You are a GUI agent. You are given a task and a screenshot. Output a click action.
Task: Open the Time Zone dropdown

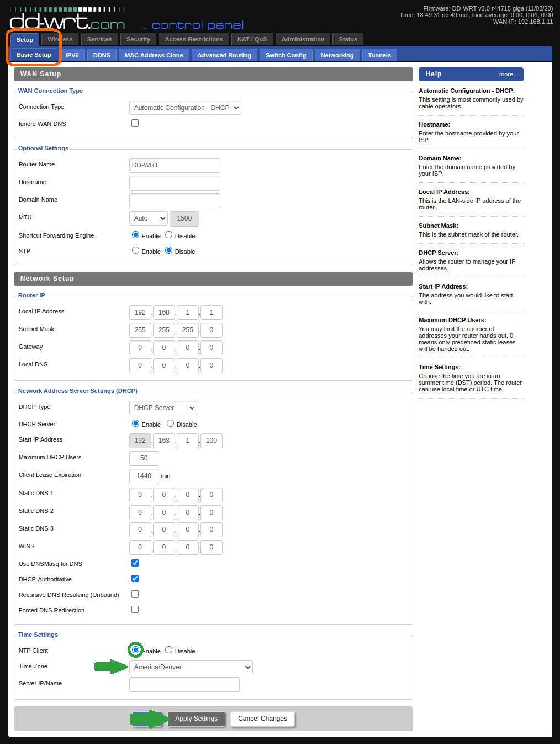coord(191,667)
